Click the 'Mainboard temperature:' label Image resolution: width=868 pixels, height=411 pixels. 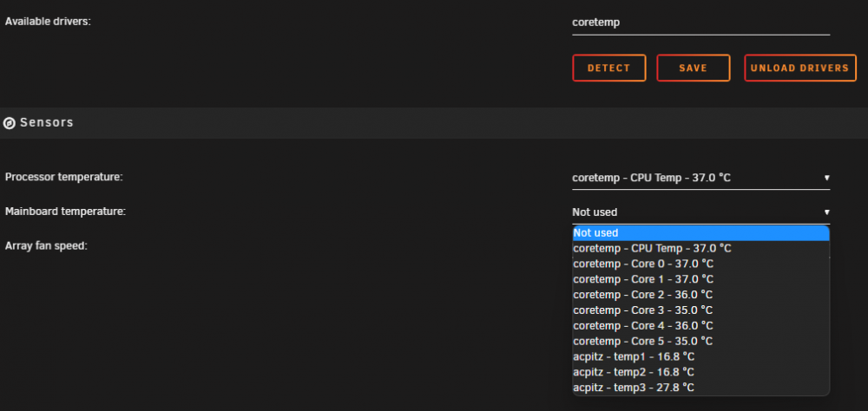[65, 212]
